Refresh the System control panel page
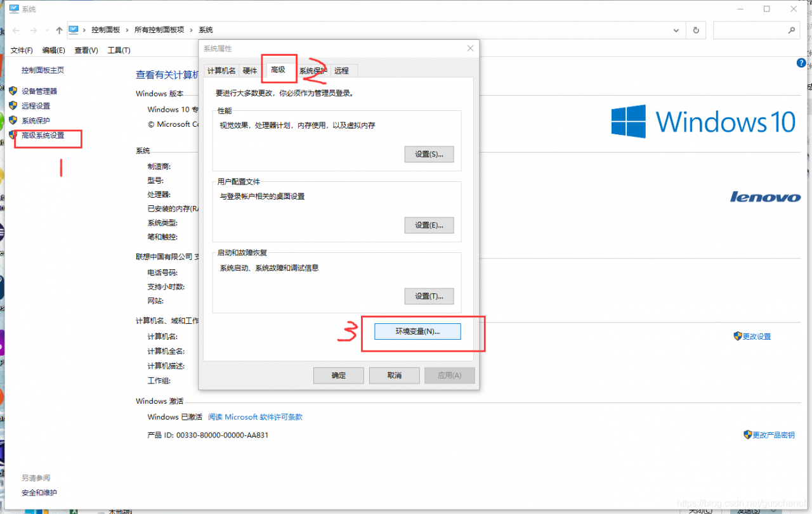This screenshot has height=514, width=812. (696, 30)
